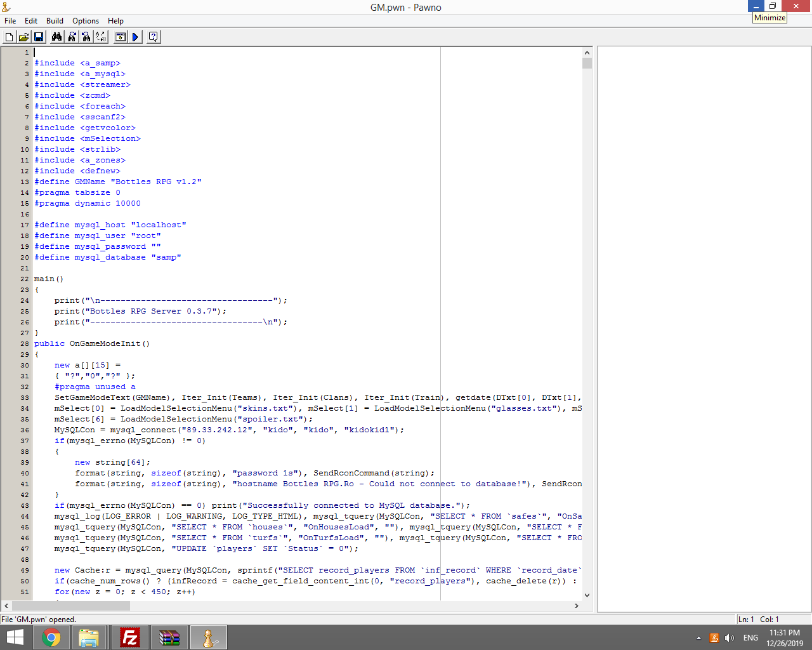The width and height of the screenshot is (812, 650).
Task: Click the Find Next binoculars icon
Action: [x=72, y=37]
